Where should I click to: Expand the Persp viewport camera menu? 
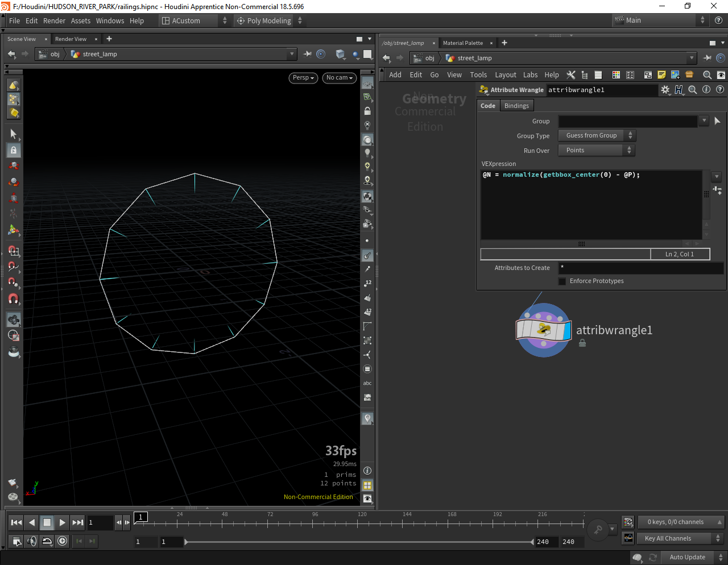pyautogui.click(x=303, y=78)
